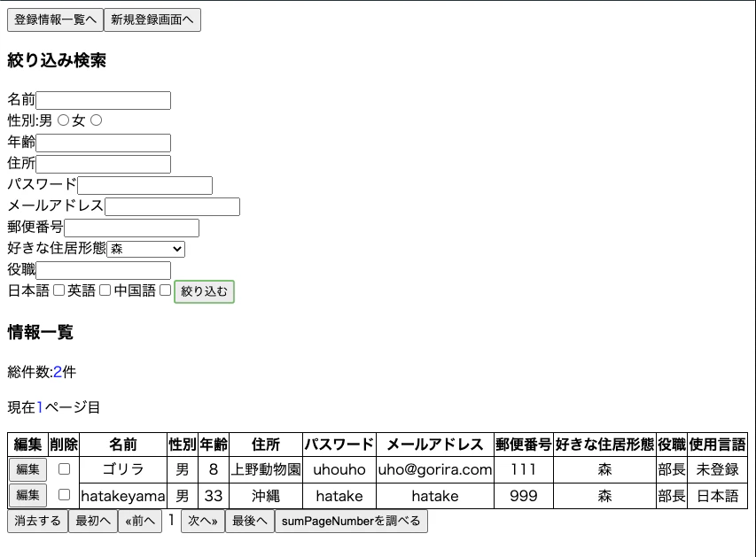Click the uho@gorira.com email cell

point(435,469)
